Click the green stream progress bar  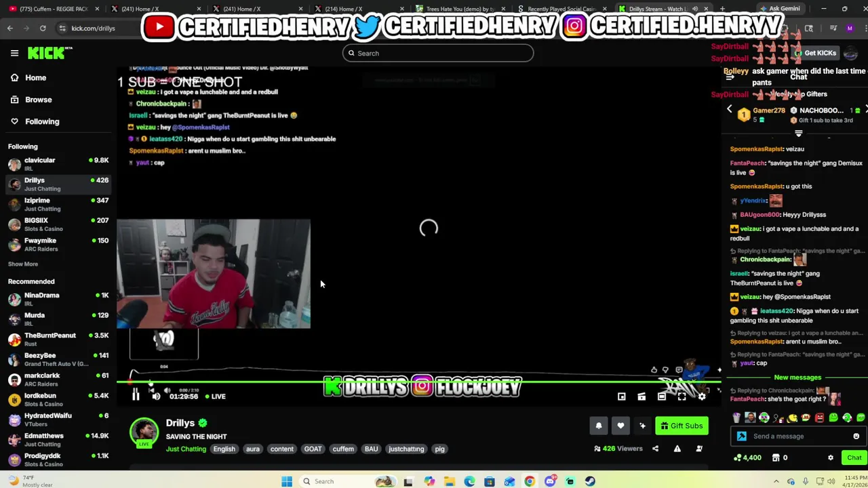[418, 382]
